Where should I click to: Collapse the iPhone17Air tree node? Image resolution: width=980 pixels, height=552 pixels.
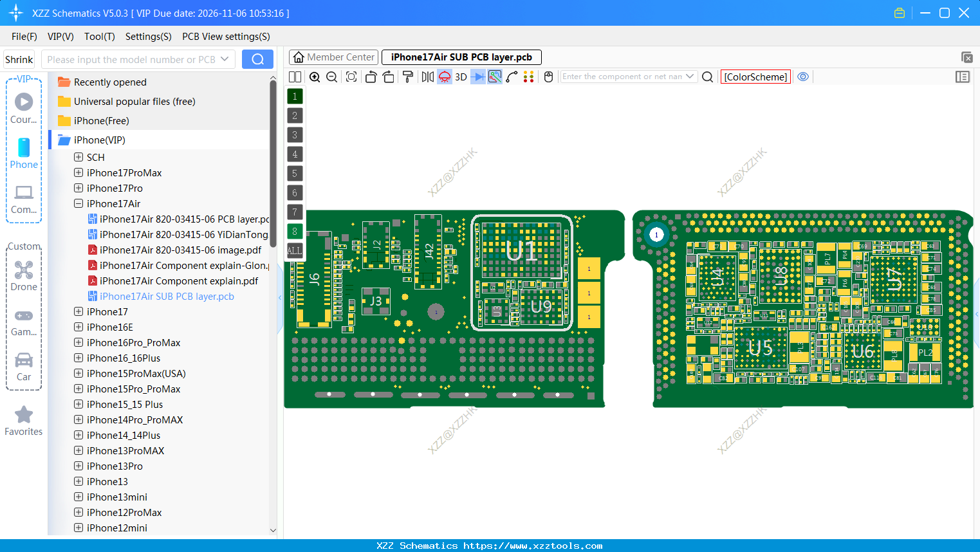tap(79, 203)
